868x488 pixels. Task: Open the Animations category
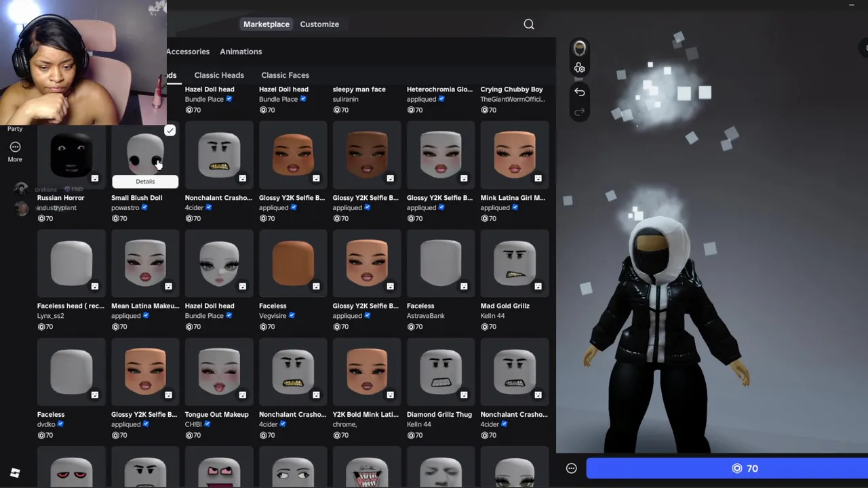[241, 52]
